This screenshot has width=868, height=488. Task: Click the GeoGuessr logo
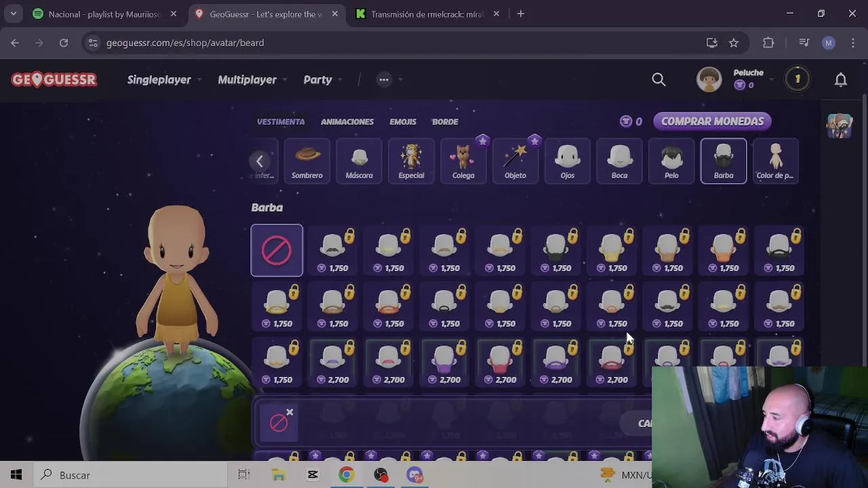54,80
